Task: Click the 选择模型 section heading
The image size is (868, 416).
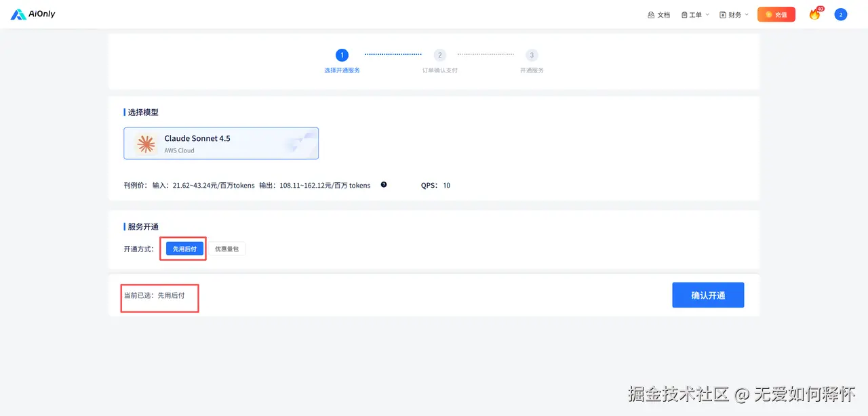Action: [143, 112]
